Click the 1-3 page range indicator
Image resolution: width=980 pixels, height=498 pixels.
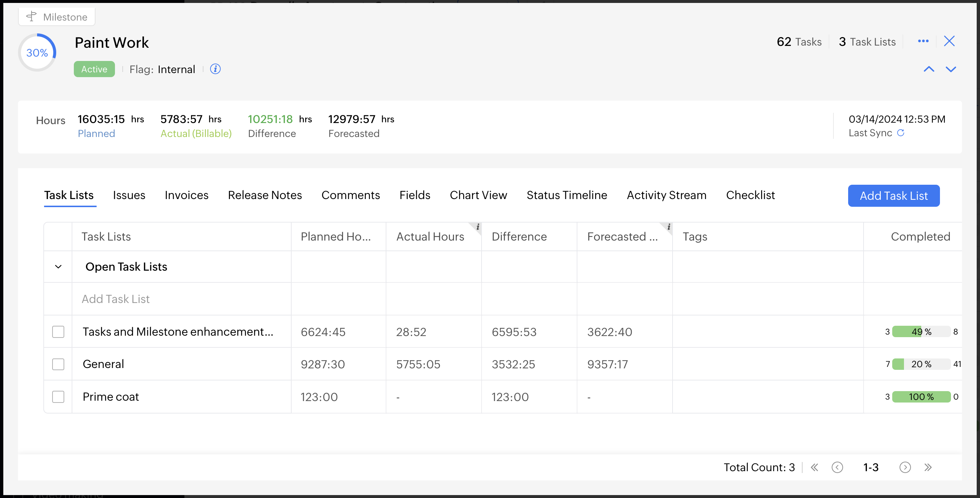(x=871, y=467)
